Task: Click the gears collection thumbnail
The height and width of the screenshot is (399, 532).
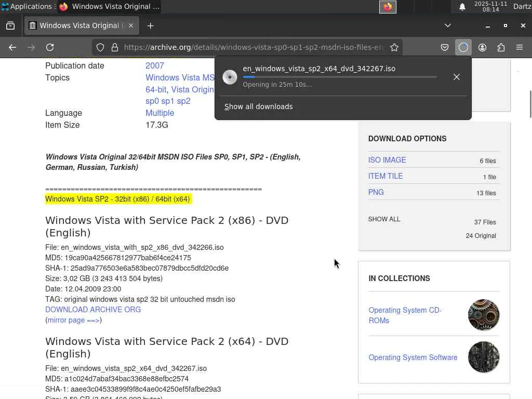Action: (484, 315)
